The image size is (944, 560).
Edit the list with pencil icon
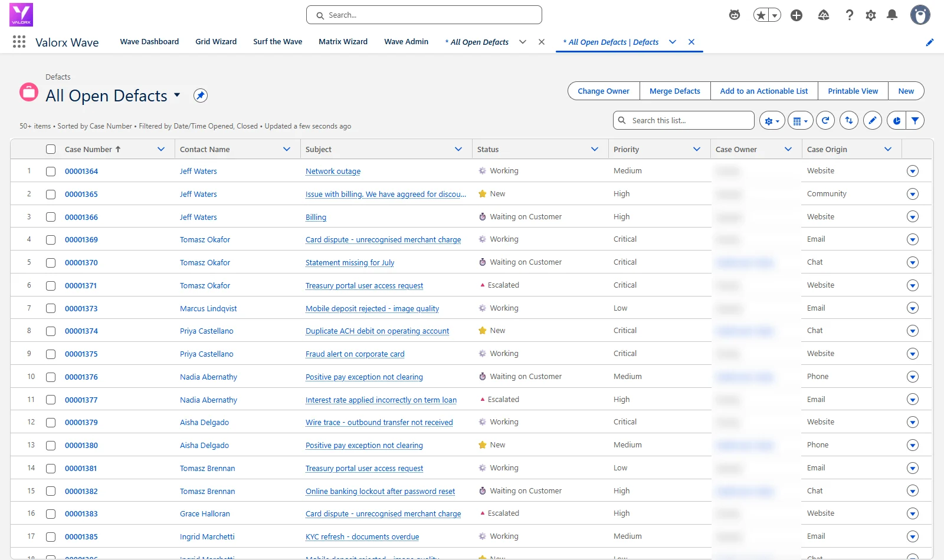pos(873,121)
